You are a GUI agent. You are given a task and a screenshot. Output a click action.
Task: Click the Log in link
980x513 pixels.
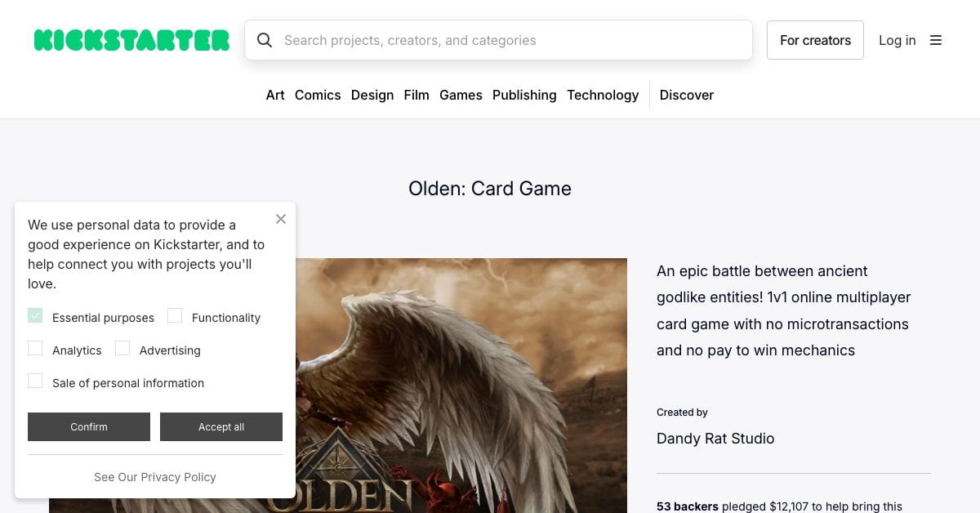[x=897, y=40]
